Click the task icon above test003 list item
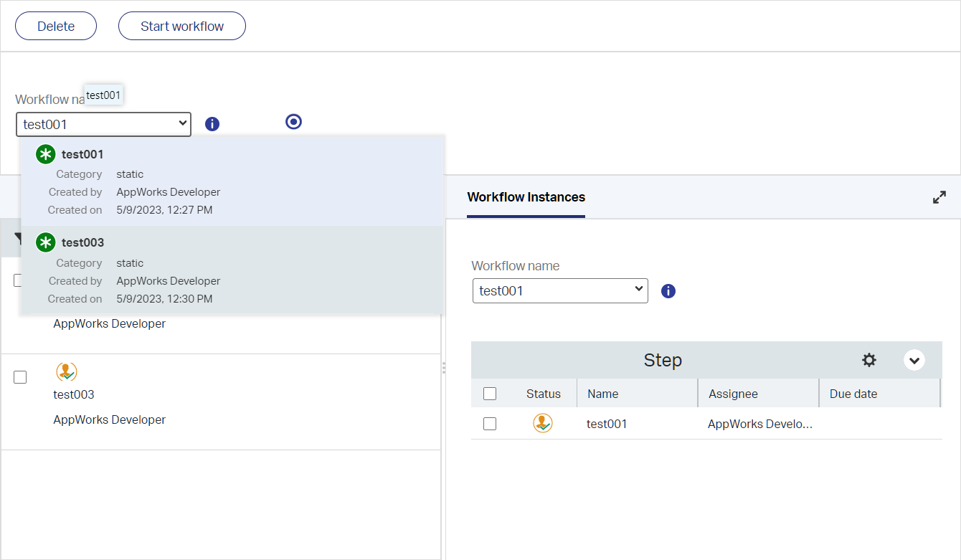The image size is (961, 560). (66, 372)
